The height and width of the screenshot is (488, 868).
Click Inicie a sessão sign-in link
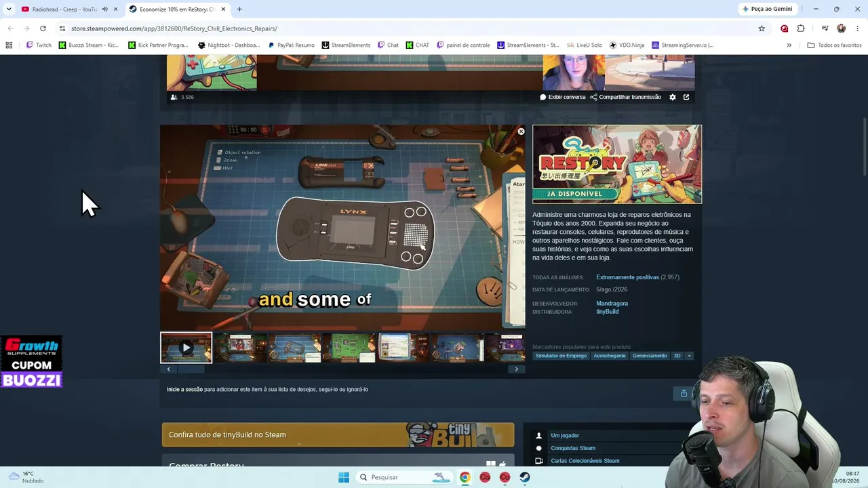(184, 390)
